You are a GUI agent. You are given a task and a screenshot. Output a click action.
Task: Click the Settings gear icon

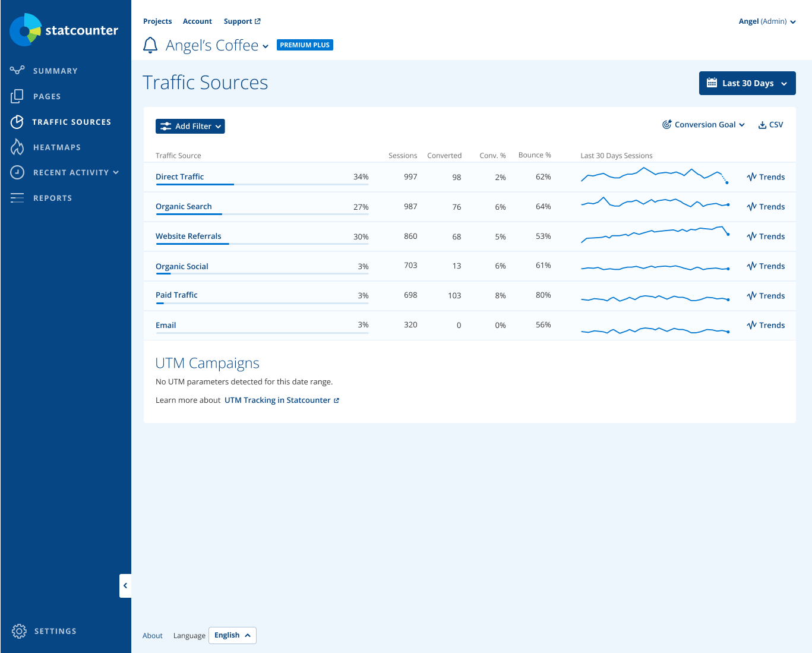[x=19, y=631]
